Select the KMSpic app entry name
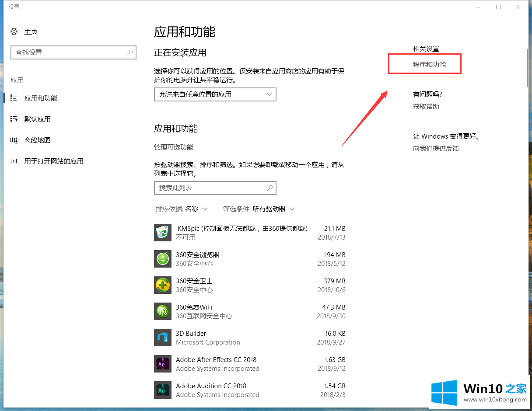 point(242,228)
